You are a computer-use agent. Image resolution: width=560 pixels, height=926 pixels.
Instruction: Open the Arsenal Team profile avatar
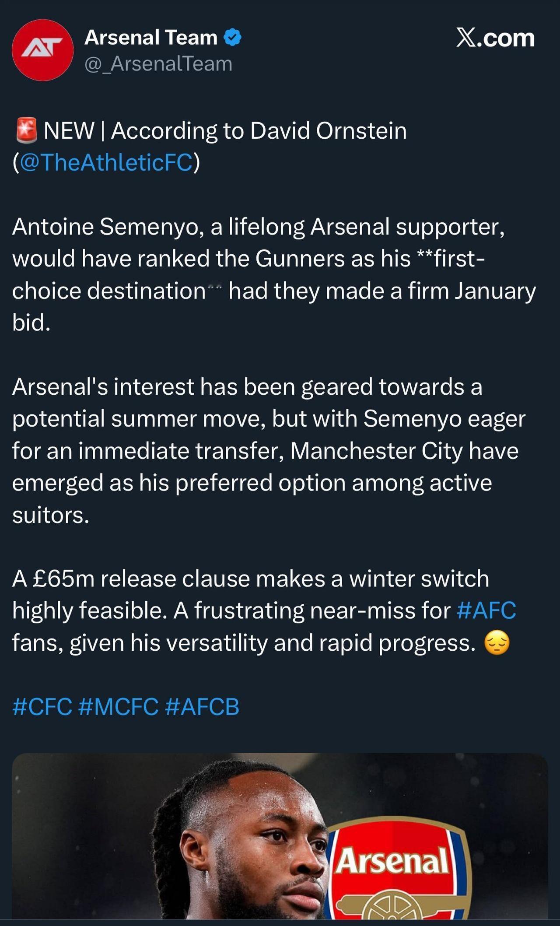pyautogui.click(x=42, y=50)
